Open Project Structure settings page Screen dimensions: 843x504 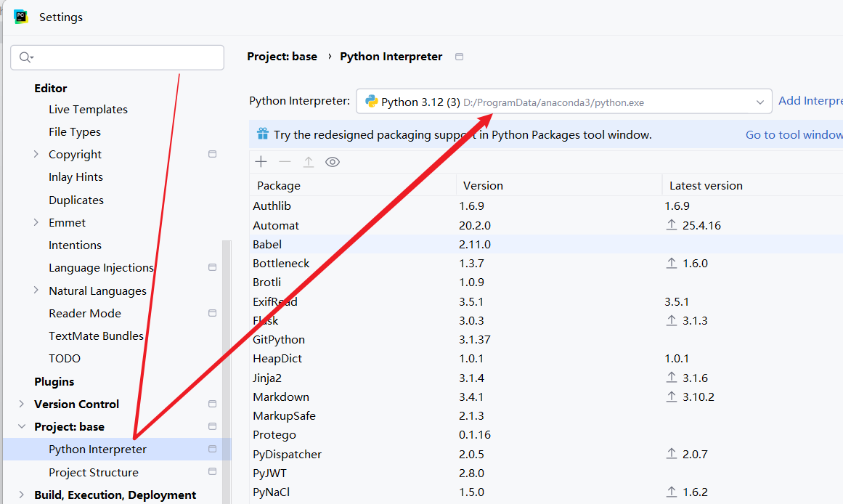tap(94, 472)
